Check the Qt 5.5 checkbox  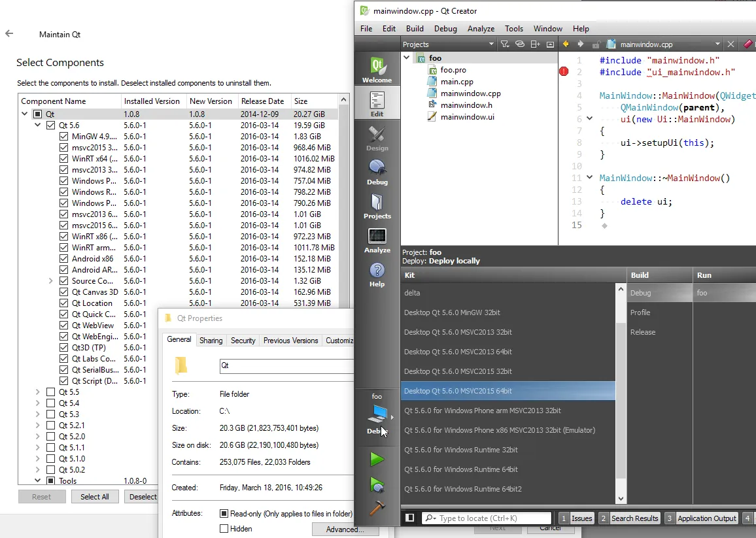[50, 392]
